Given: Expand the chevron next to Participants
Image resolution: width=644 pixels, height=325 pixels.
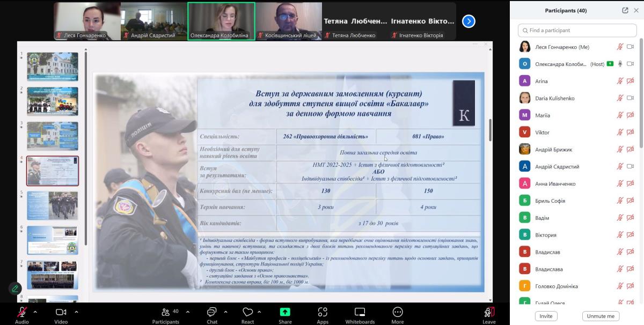Looking at the screenshot, I should (x=187, y=312).
